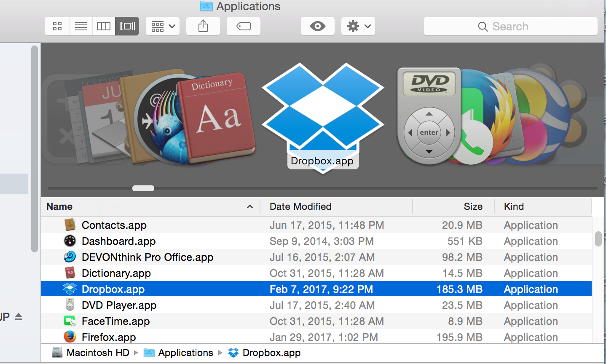Click Applications in the path bar

[x=186, y=353]
